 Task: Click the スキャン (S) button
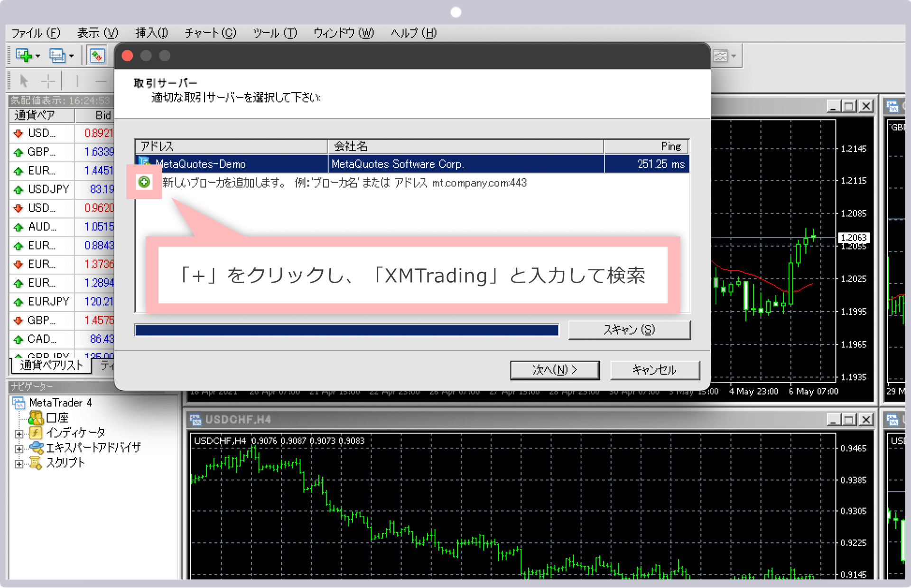tap(629, 330)
